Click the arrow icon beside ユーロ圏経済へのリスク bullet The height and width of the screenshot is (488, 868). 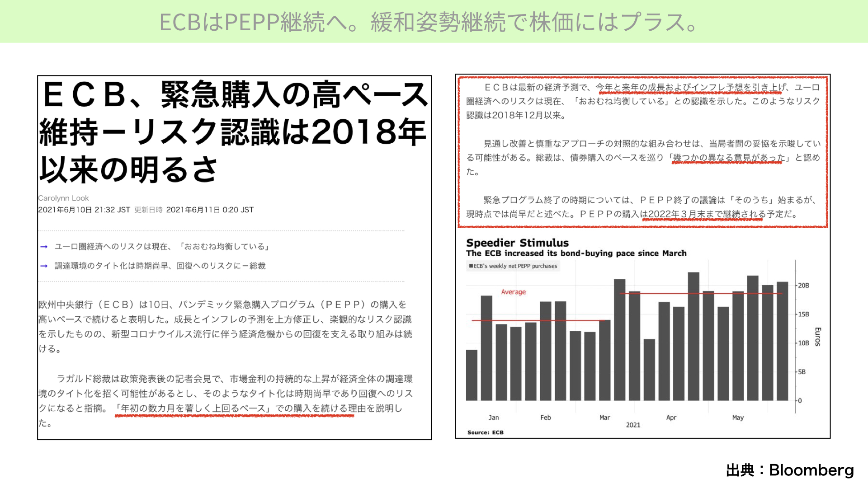[x=44, y=247]
